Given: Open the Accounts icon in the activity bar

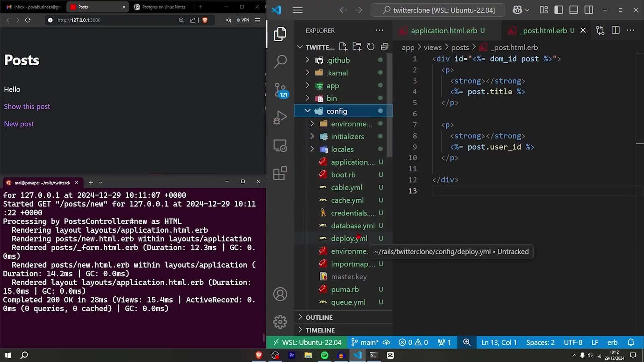Looking at the screenshot, I should pos(280,294).
